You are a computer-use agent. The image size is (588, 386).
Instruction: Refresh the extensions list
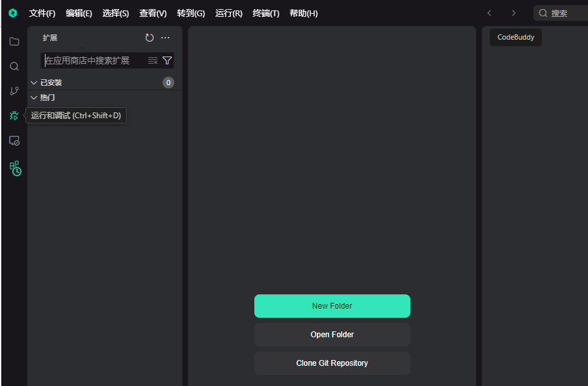click(x=149, y=38)
